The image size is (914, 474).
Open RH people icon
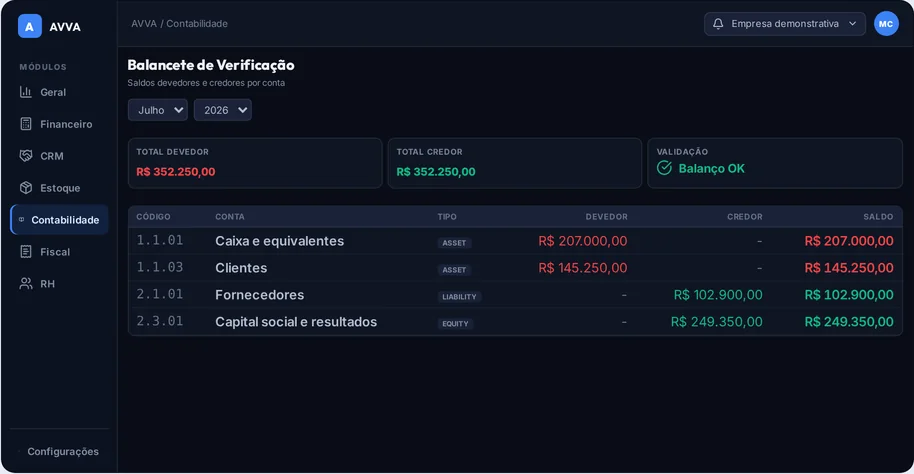26,284
